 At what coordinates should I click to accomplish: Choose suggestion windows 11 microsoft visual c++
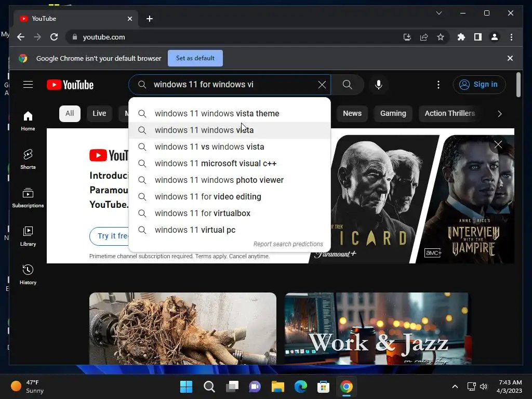pyautogui.click(x=230, y=163)
